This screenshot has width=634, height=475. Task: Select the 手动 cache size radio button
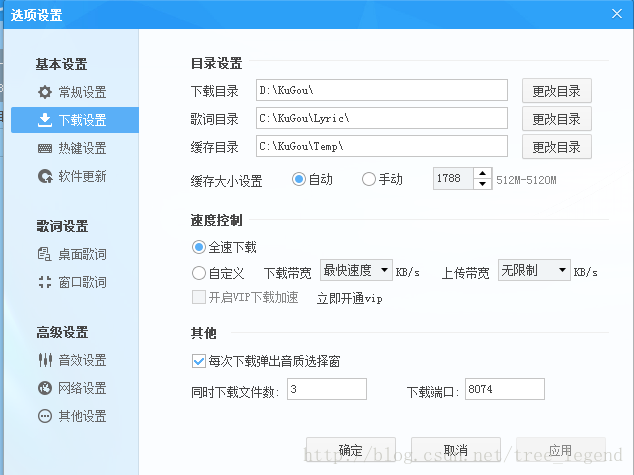[369, 179]
